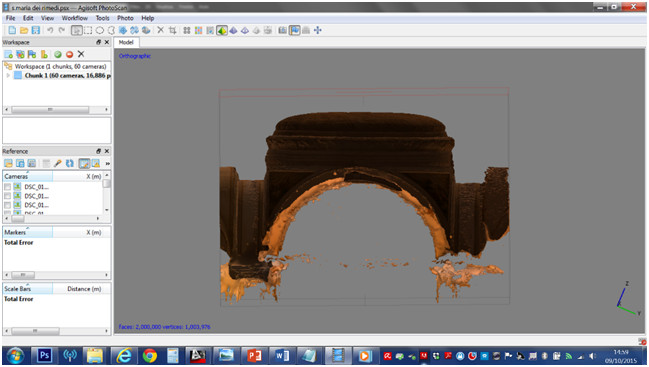This screenshot has width=649, height=367.
Task: Switch model view to Wireframe mode
Action: click(x=245, y=30)
